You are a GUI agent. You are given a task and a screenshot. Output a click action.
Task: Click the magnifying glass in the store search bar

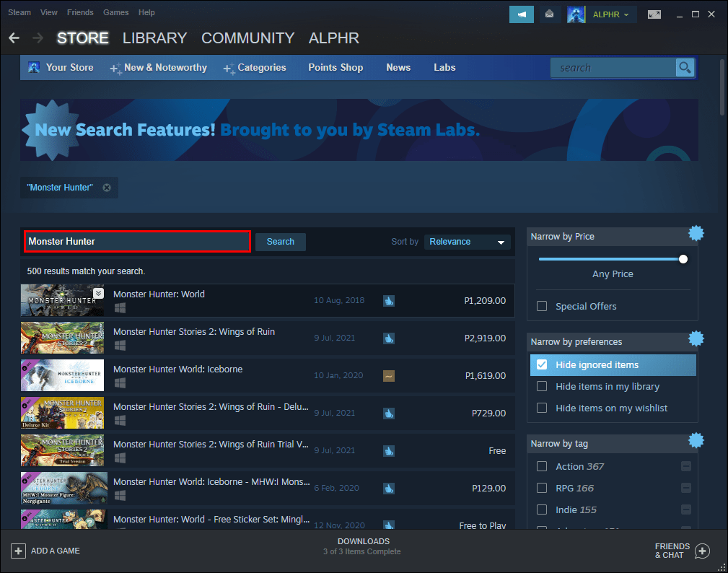(684, 67)
